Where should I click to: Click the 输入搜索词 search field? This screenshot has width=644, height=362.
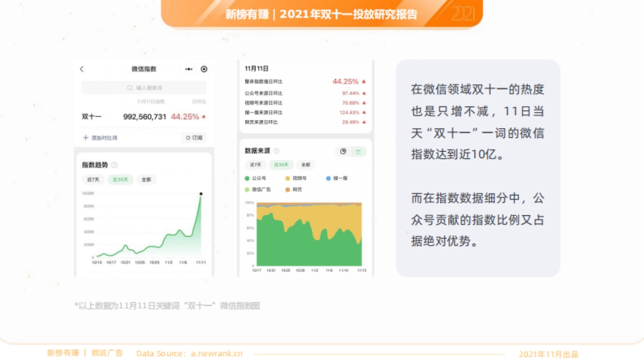144,87
